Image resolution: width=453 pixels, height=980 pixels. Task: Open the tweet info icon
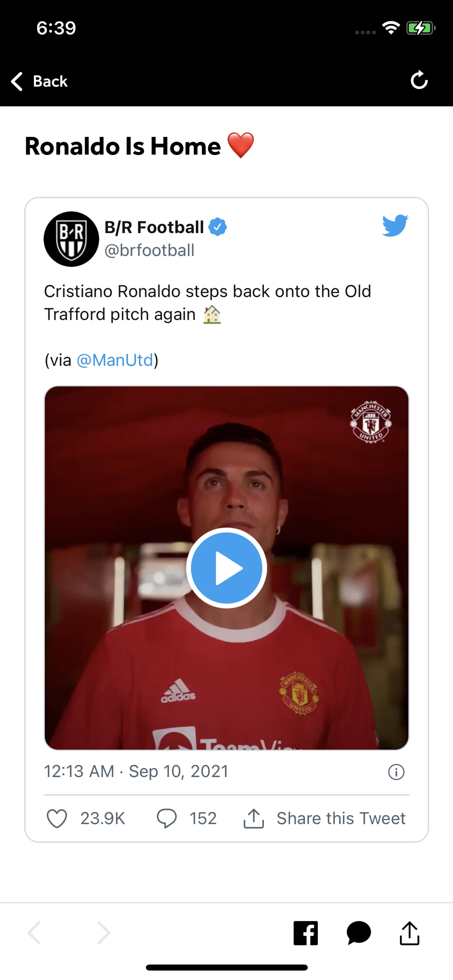tap(396, 772)
